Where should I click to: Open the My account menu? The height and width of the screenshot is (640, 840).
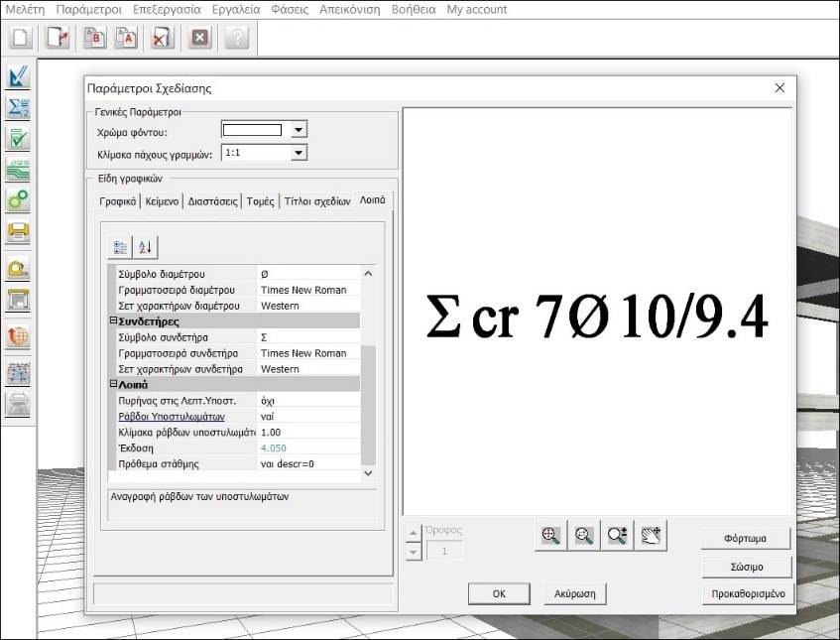point(477,10)
